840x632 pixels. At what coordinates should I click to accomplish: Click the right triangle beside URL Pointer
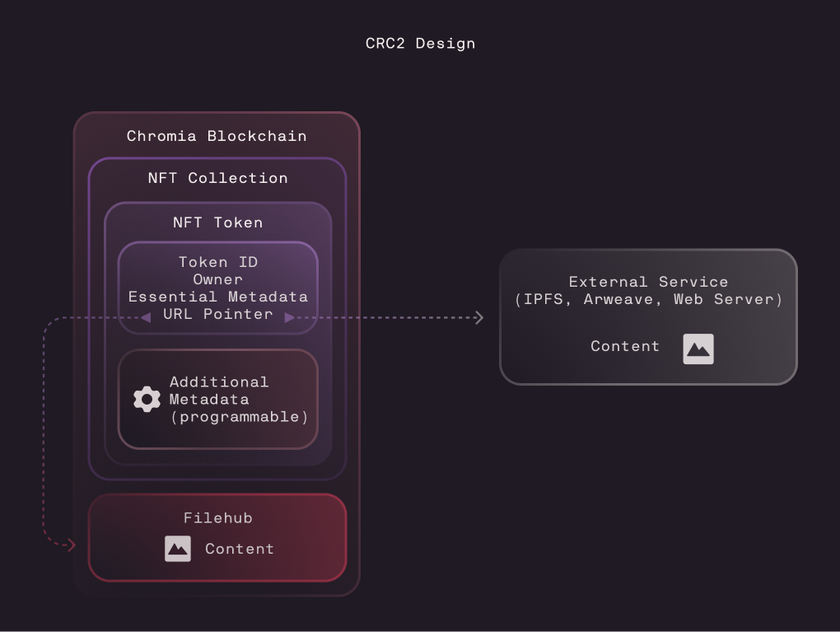click(289, 318)
